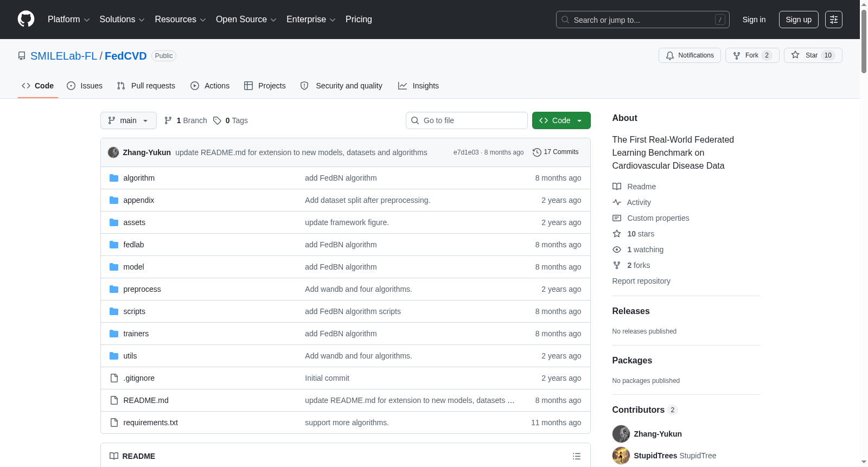Switch to the Projects tab
Screen dimensions: 868x467
(265, 86)
